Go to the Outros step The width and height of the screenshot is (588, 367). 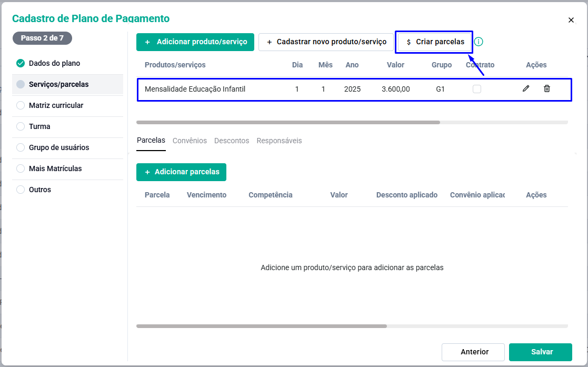pyautogui.click(x=67, y=189)
